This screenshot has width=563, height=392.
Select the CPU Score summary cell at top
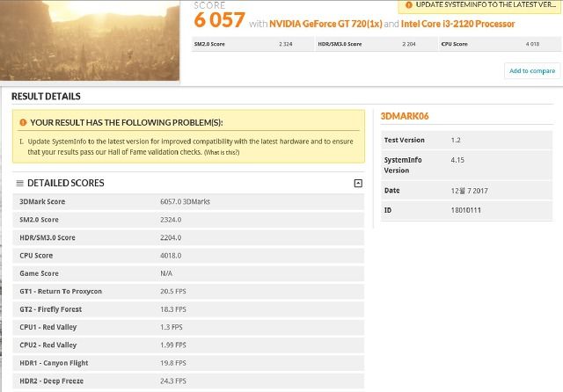500,44
